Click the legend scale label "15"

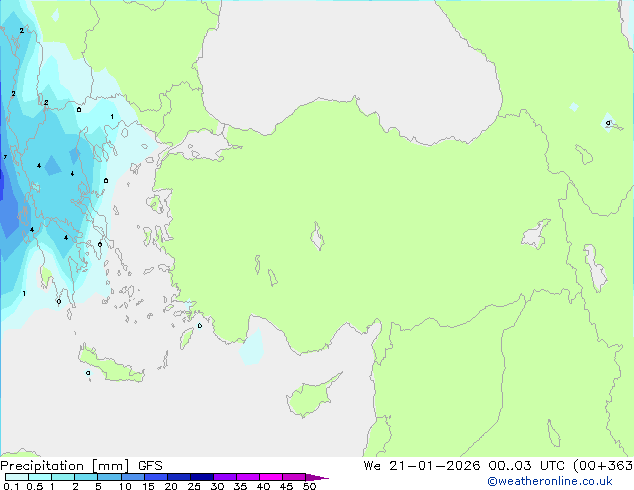click(x=148, y=486)
